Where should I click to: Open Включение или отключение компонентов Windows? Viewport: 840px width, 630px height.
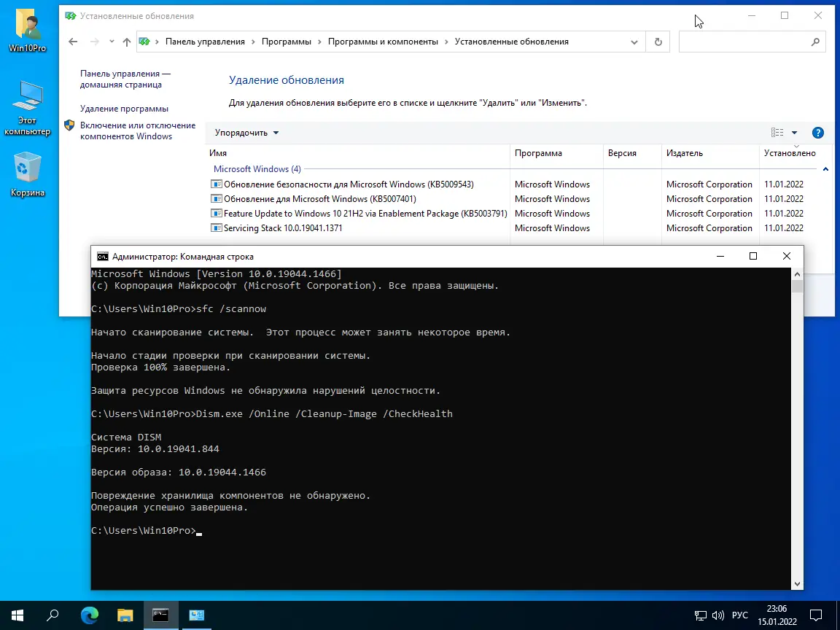pos(138,131)
